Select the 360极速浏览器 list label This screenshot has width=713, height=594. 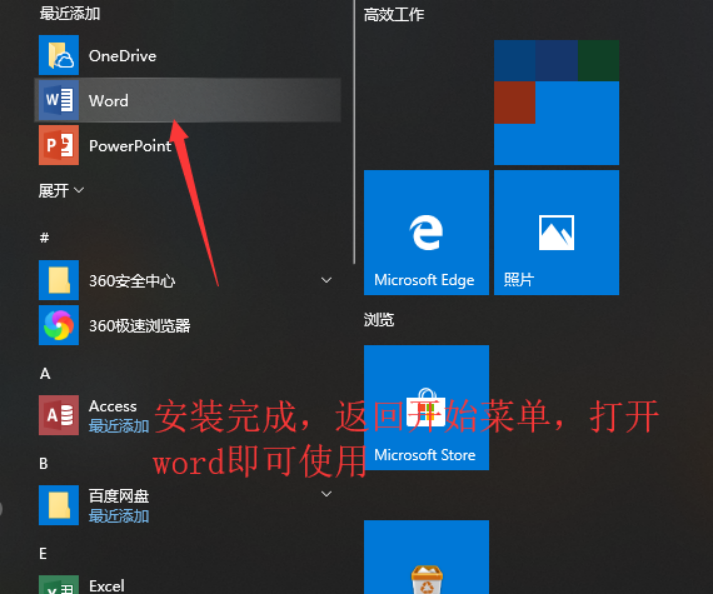pos(140,326)
